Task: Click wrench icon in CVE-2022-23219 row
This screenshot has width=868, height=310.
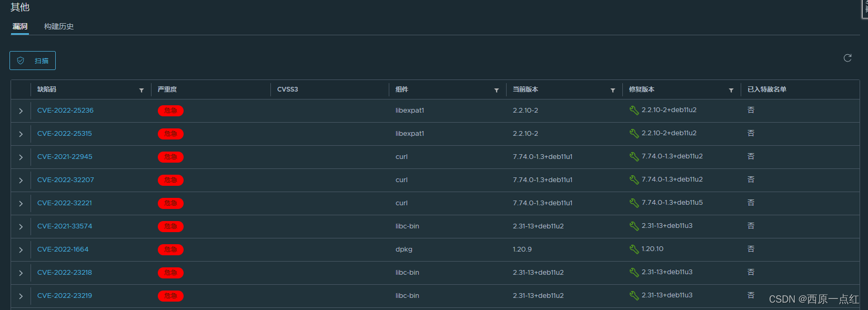Action: pyautogui.click(x=634, y=296)
